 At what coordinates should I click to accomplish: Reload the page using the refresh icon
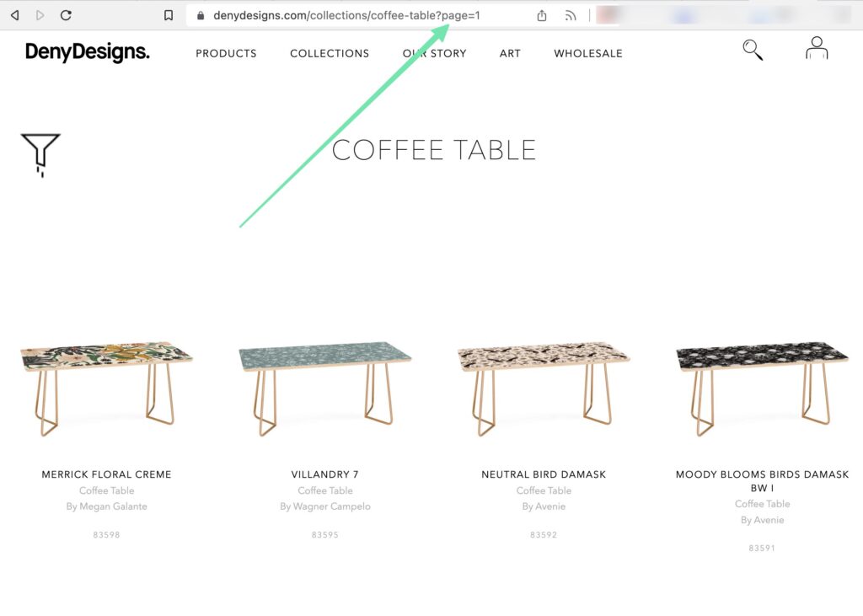pyautogui.click(x=66, y=14)
